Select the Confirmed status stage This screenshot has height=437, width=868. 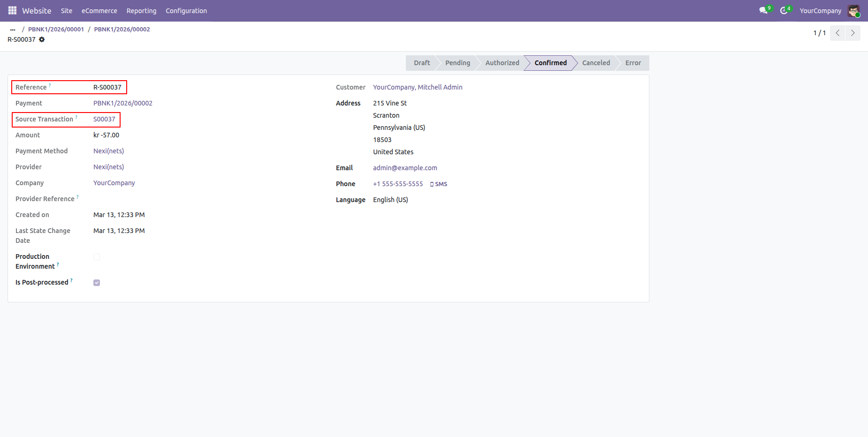pyautogui.click(x=550, y=63)
